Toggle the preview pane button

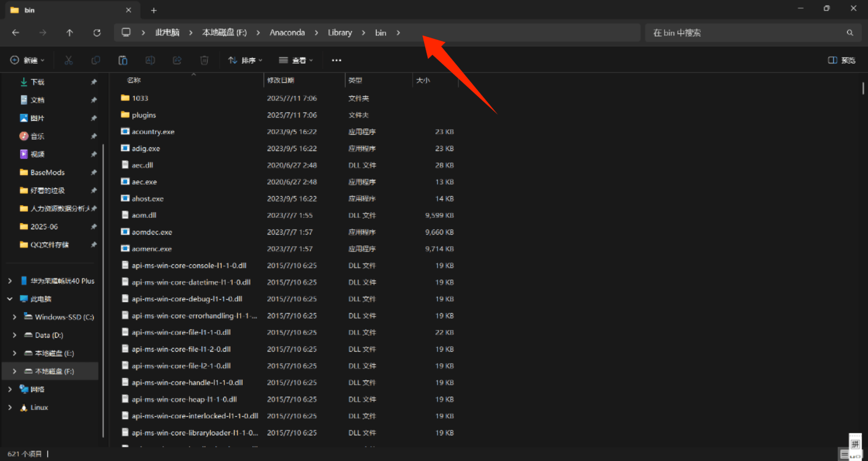[x=841, y=60]
